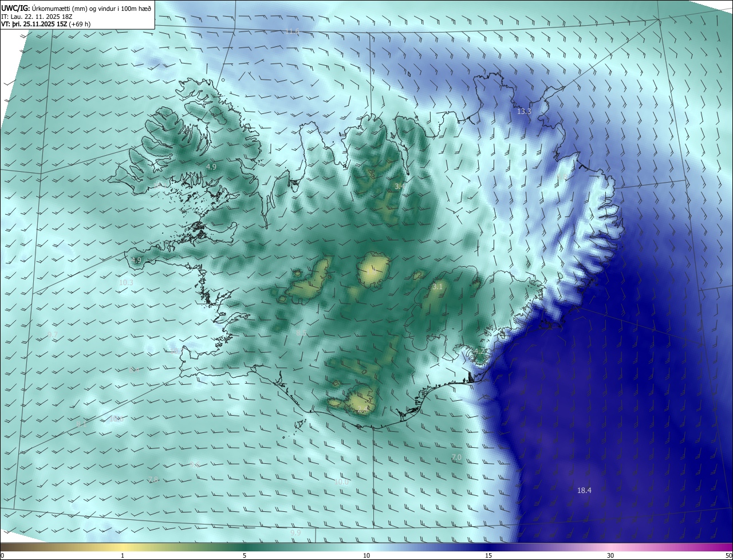This screenshot has width=733, height=560.
Task: Click the 50 tick label on the colour scale
Action: pyautogui.click(x=728, y=555)
